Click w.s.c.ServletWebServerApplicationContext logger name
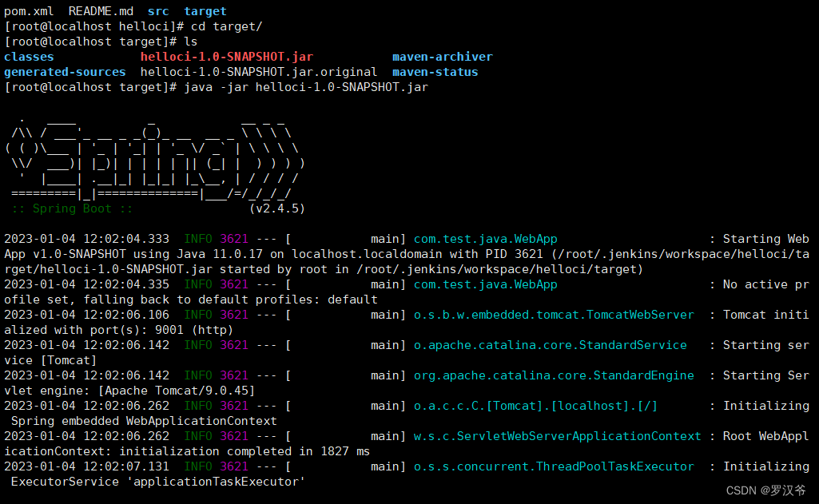 pos(557,435)
